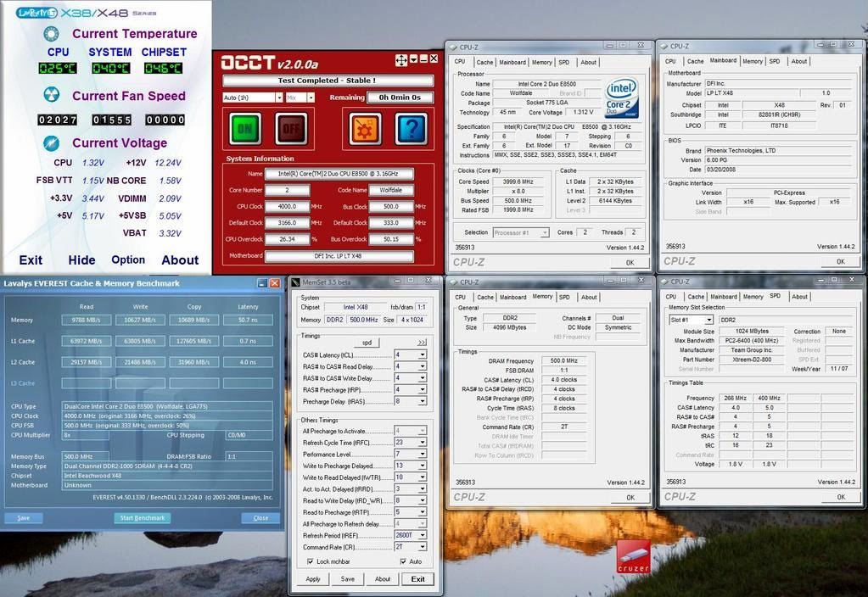Click the OCCT title bar down-arrow icon
Screen dimensions: 868x597
point(413,59)
